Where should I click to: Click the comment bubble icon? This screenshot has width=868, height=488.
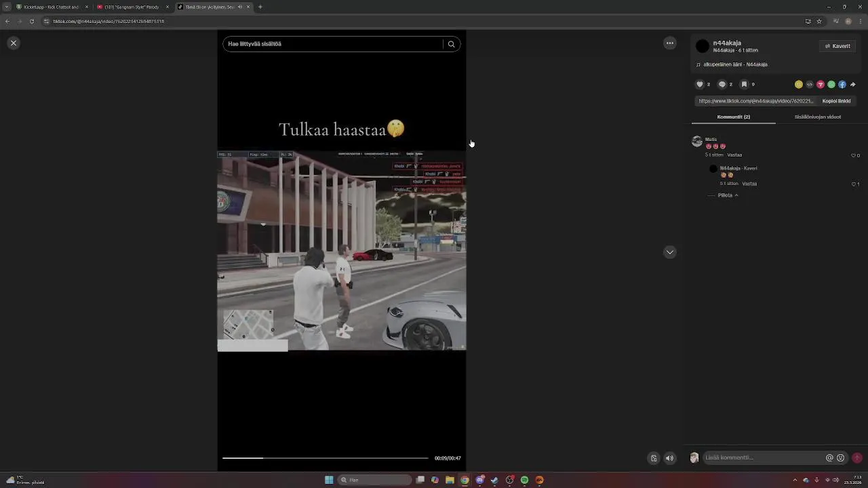click(x=722, y=84)
